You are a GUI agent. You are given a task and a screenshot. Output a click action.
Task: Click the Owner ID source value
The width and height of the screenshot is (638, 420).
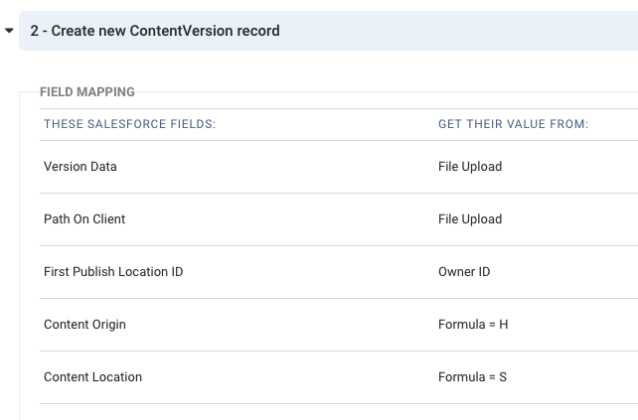[465, 272]
